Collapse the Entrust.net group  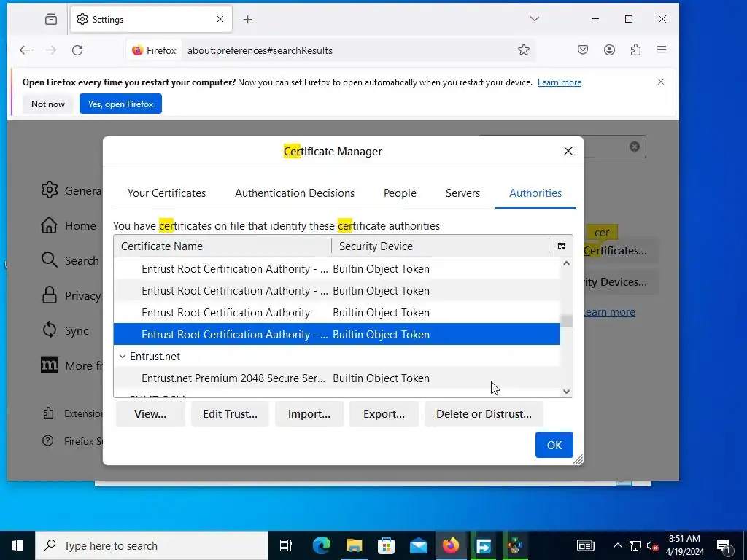tap(123, 356)
